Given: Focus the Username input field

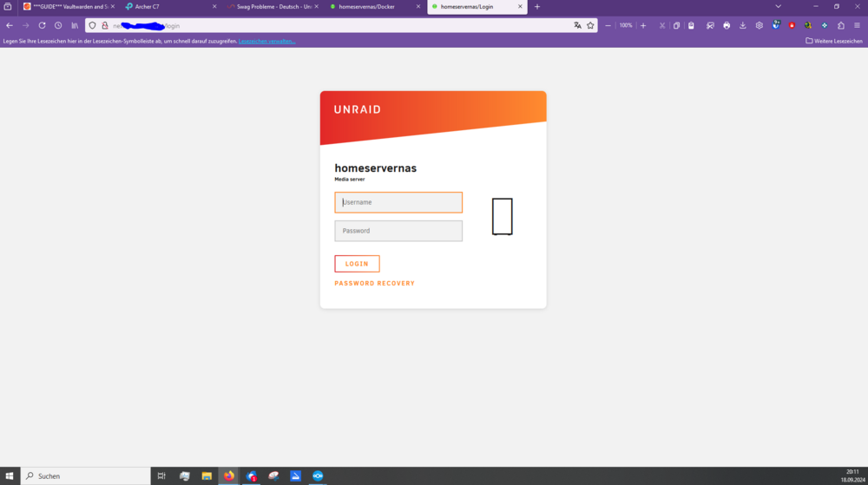Looking at the screenshot, I should 398,202.
